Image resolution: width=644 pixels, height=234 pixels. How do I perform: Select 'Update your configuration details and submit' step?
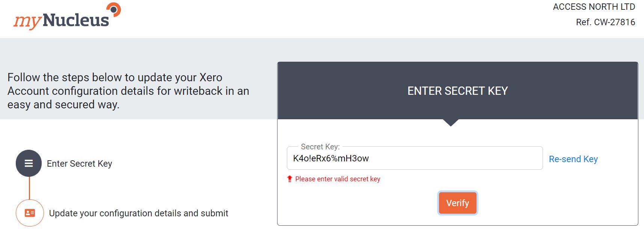pyautogui.click(x=139, y=213)
